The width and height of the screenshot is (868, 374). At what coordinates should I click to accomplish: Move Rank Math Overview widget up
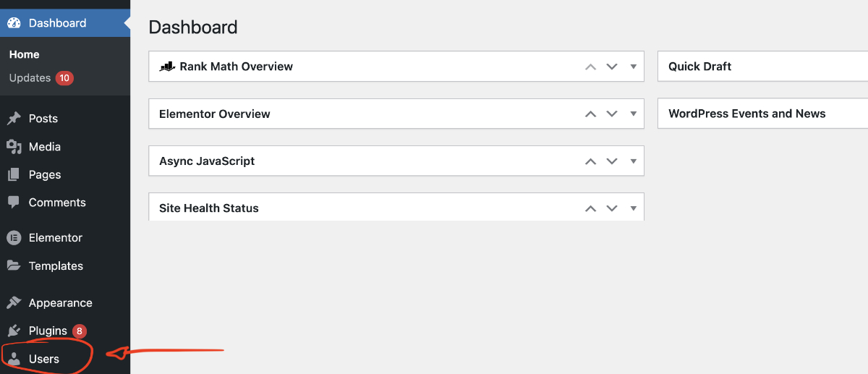pyautogui.click(x=590, y=67)
